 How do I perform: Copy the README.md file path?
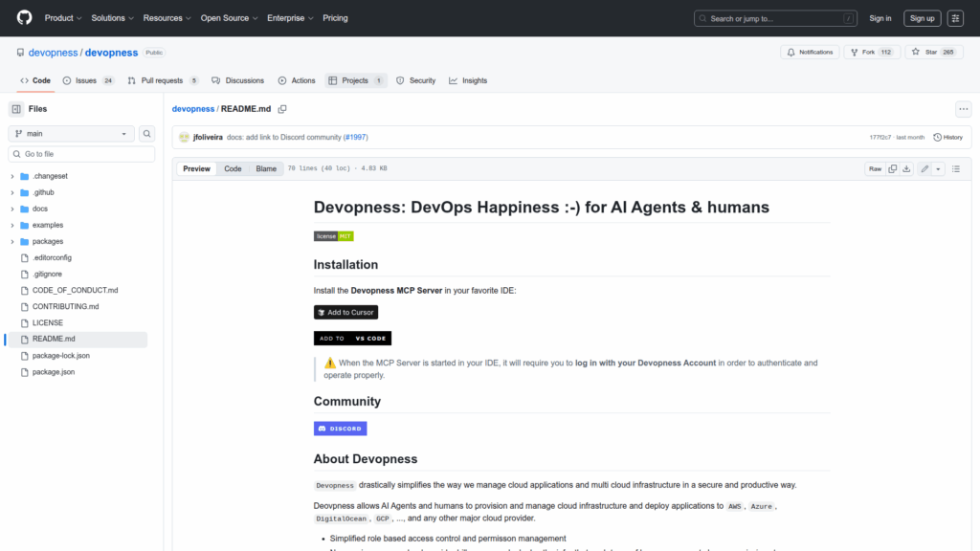tap(282, 109)
